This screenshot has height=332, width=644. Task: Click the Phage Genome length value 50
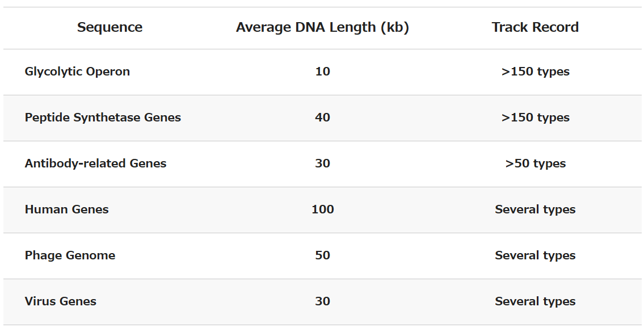(x=322, y=255)
